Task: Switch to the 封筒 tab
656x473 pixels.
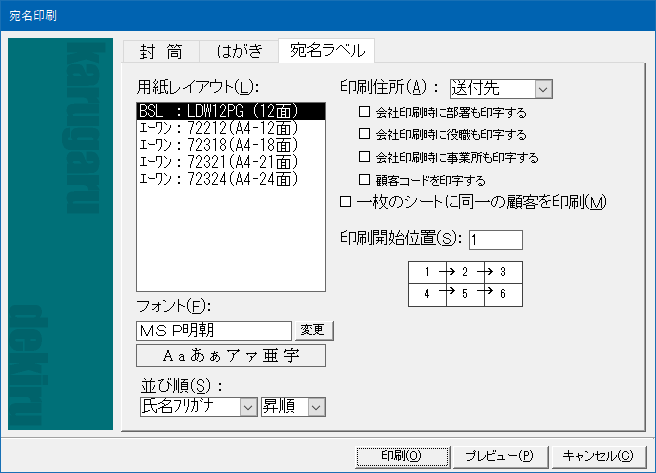Action: point(160,52)
